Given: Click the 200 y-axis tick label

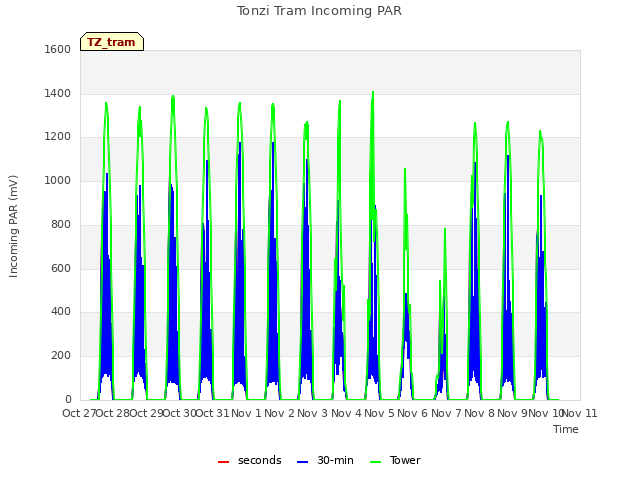Looking at the screenshot, I should tap(61, 356).
